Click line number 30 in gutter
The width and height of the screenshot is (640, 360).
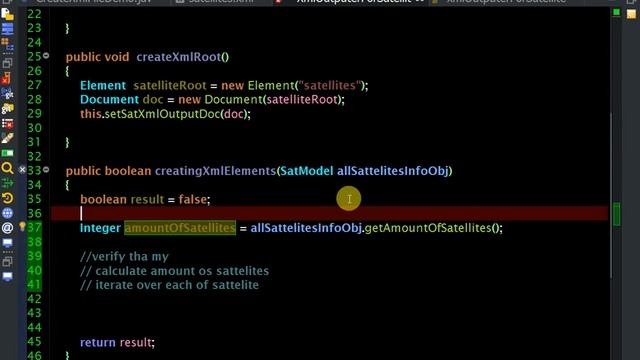(x=34, y=128)
